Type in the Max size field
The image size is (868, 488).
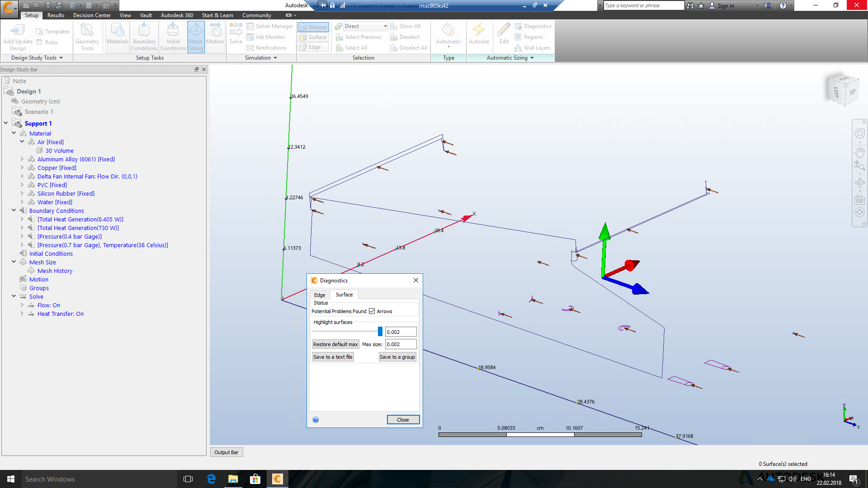pyautogui.click(x=400, y=344)
